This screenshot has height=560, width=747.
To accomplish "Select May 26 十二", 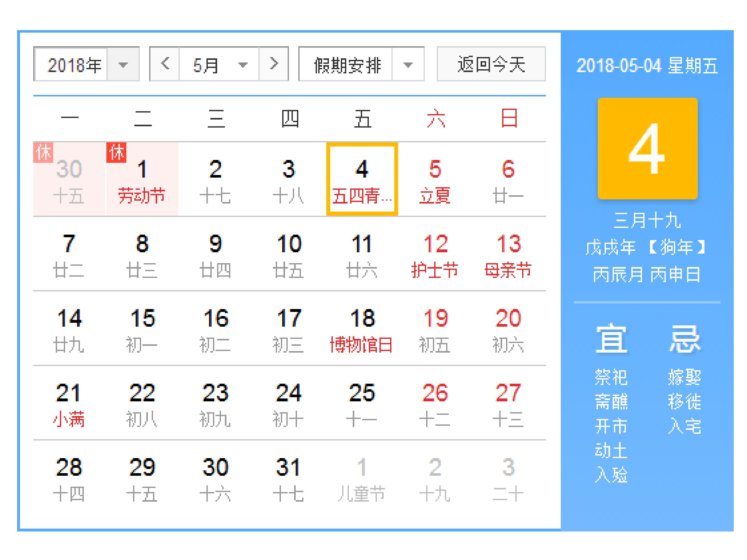I will 435,403.
